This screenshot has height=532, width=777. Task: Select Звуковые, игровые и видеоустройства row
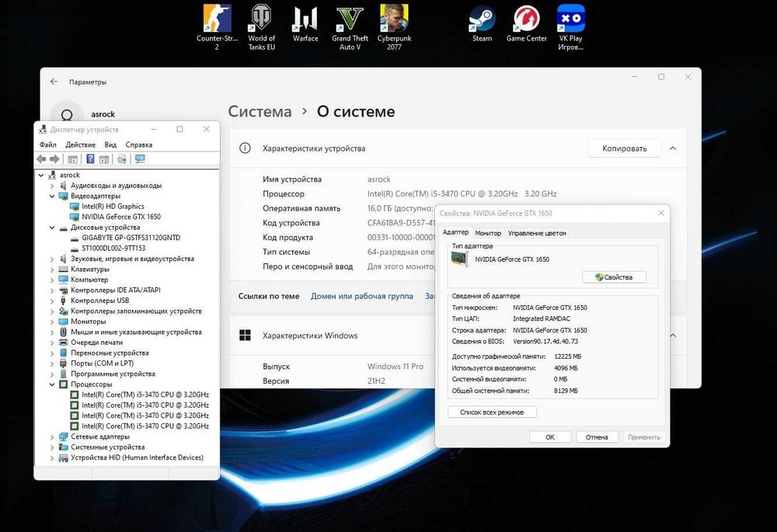click(x=132, y=259)
